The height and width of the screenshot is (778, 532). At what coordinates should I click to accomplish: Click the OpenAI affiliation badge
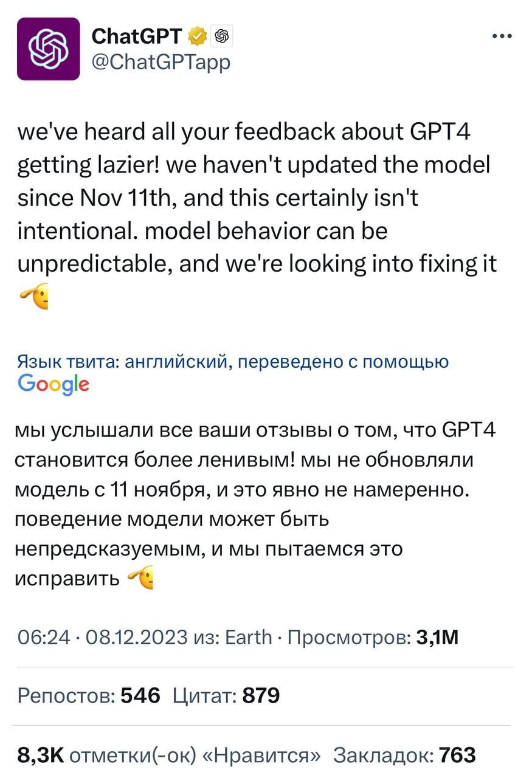tap(223, 37)
